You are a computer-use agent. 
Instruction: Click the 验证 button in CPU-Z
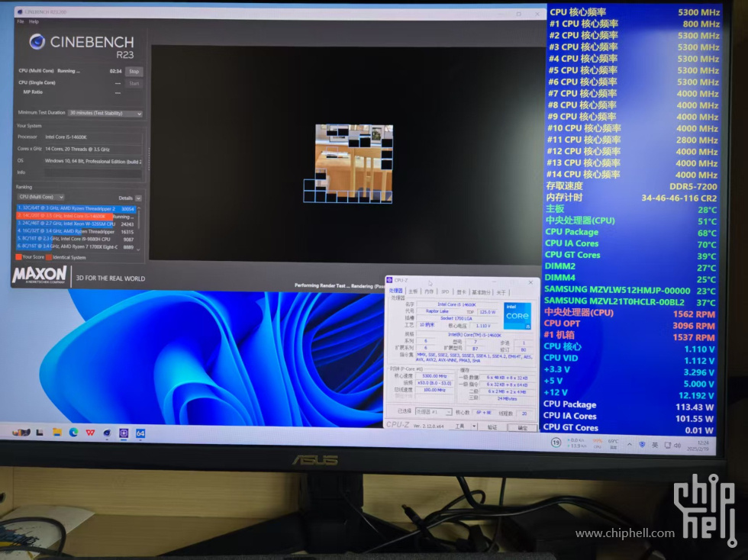492,427
